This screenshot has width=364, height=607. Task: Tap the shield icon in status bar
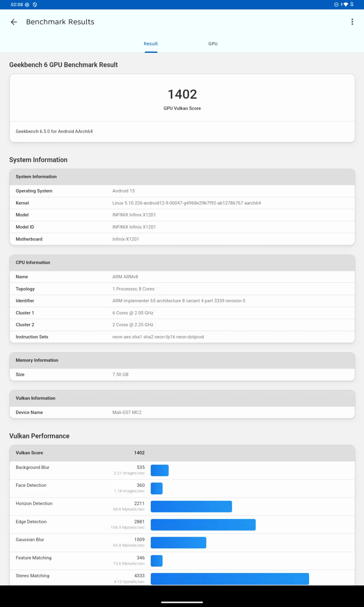pos(35,5)
